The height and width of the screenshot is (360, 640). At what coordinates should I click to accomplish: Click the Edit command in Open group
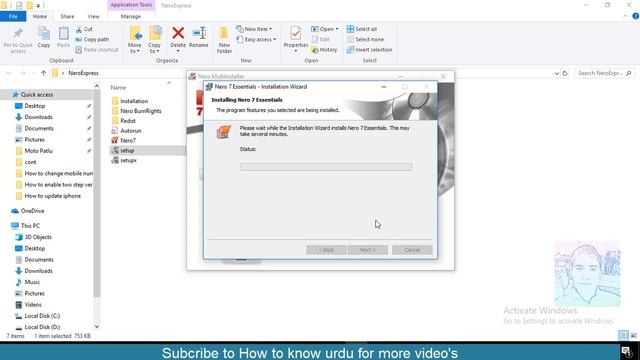[320, 39]
